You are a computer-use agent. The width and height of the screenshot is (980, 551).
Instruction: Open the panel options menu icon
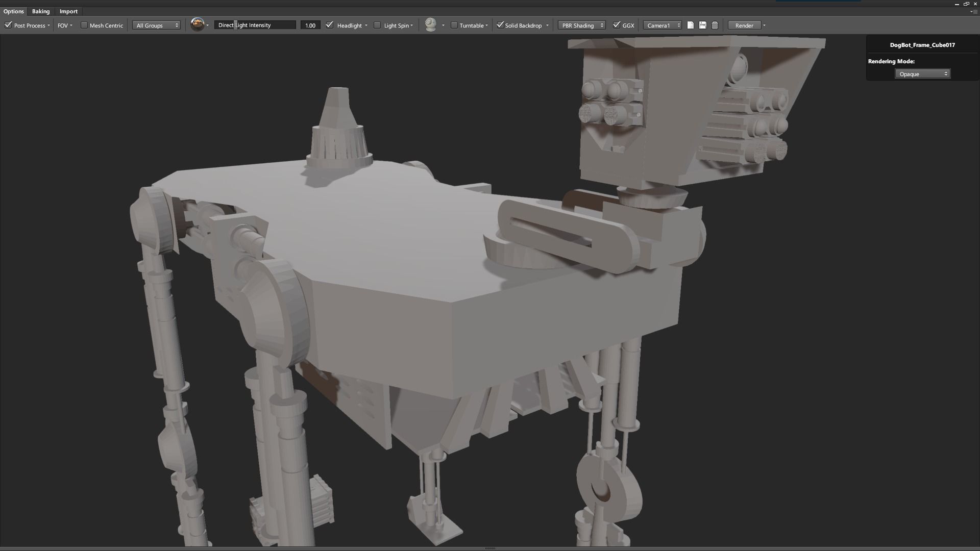[973, 11]
